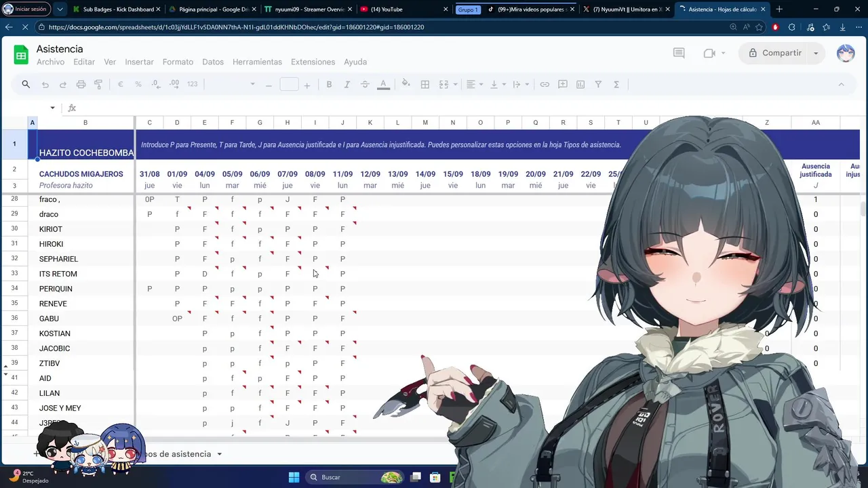Decrease decimal places

coord(156,85)
